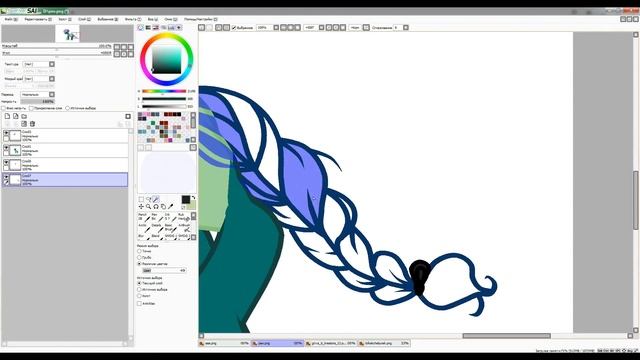Screen dimensions: 640x360
Task: Open the Layer menu
Action: pos(84,19)
